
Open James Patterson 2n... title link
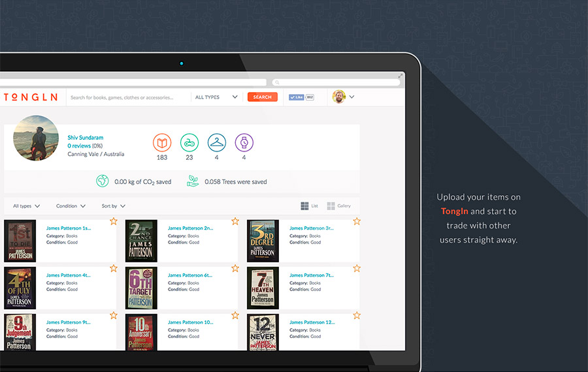(x=191, y=228)
